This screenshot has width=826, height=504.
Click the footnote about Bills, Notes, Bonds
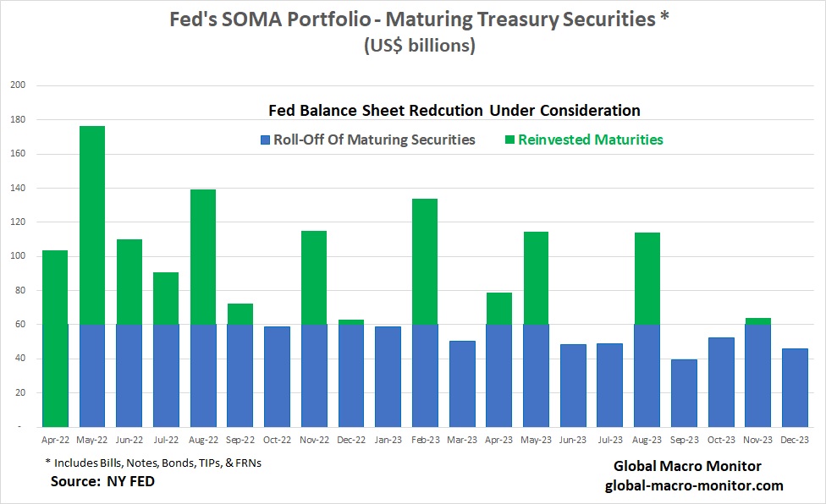click(x=153, y=463)
